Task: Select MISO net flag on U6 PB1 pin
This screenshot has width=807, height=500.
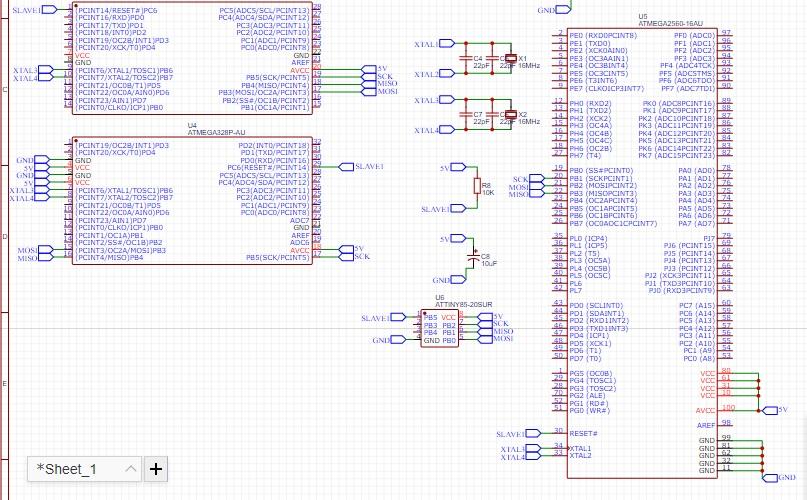Action: [485, 332]
